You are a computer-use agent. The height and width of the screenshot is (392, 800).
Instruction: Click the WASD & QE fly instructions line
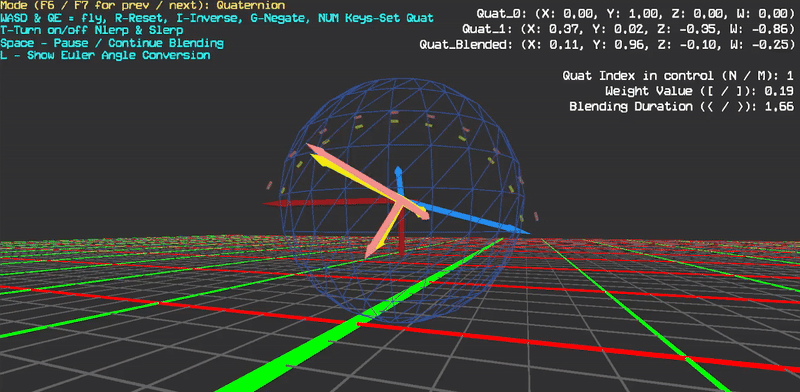(x=217, y=18)
